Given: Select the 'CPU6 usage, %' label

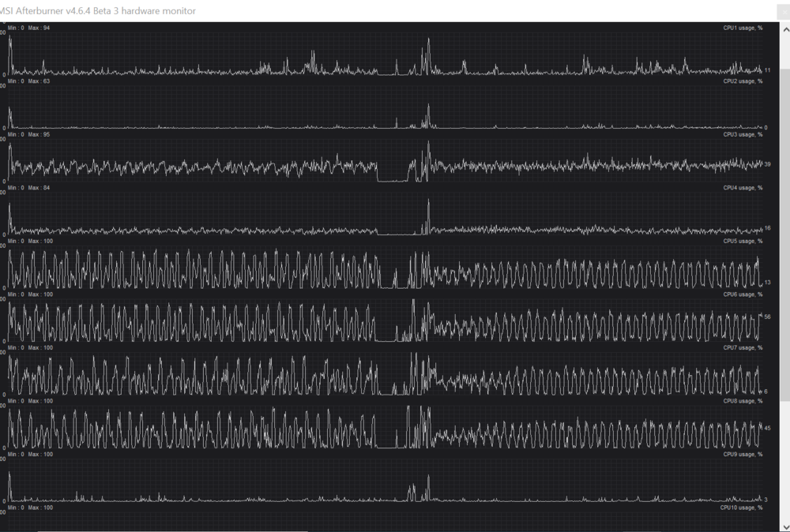Looking at the screenshot, I should click(743, 295).
